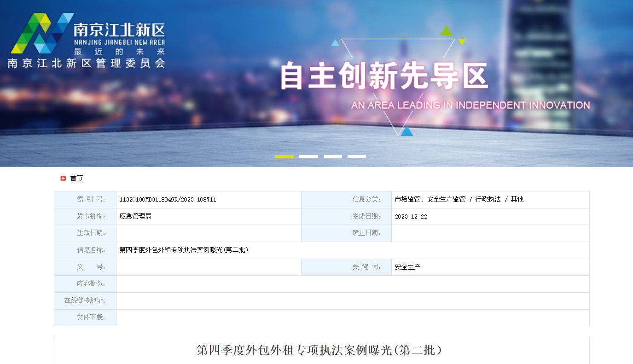Click the 信息名称 title value in table
This screenshot has height=364, width=633.
(184, 250)
